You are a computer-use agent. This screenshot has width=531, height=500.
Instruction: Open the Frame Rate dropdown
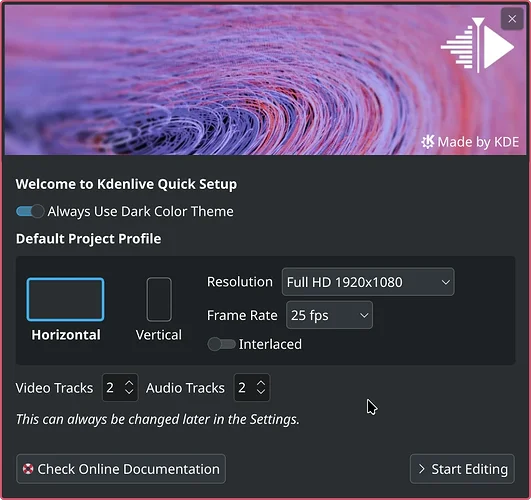pos(329,315)
